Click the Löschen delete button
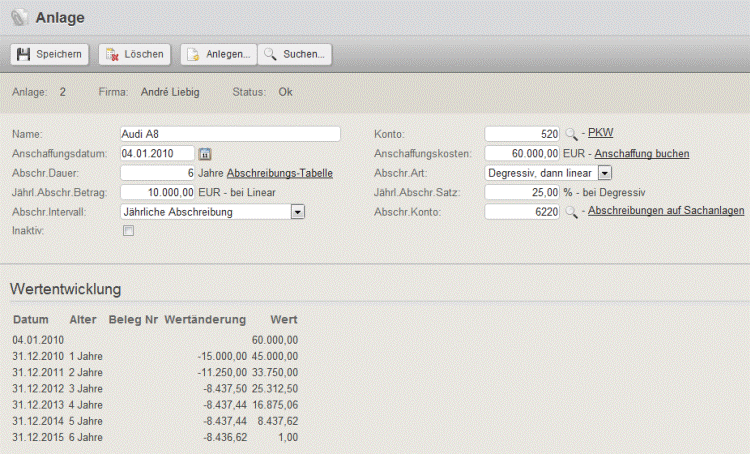 coord(134,54)
